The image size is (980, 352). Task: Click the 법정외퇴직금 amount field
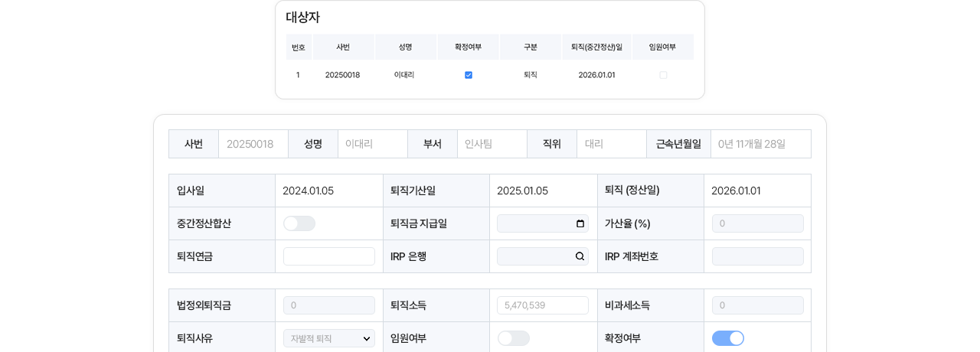point(328,305)
